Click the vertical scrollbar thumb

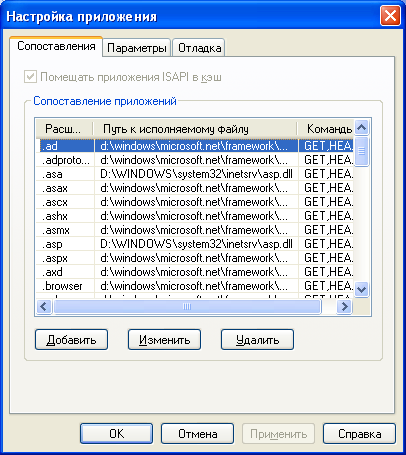tap(362, 152)
